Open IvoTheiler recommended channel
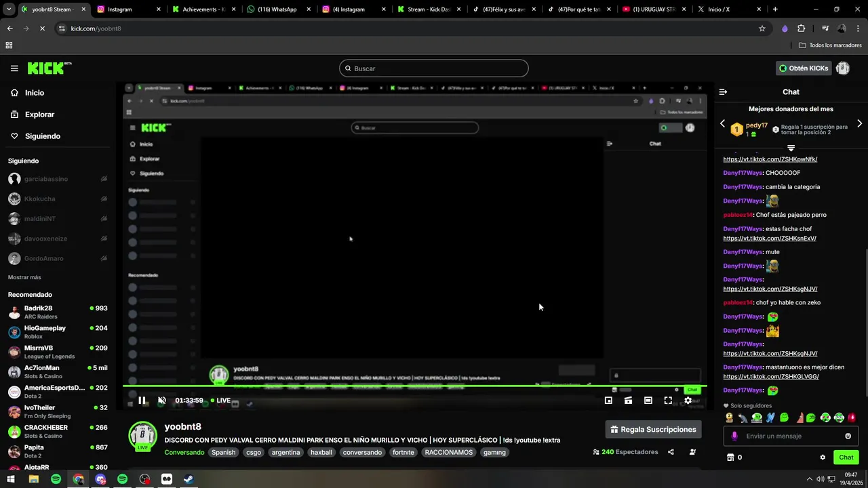Screen dimensions: 868x488 point(58,412)
